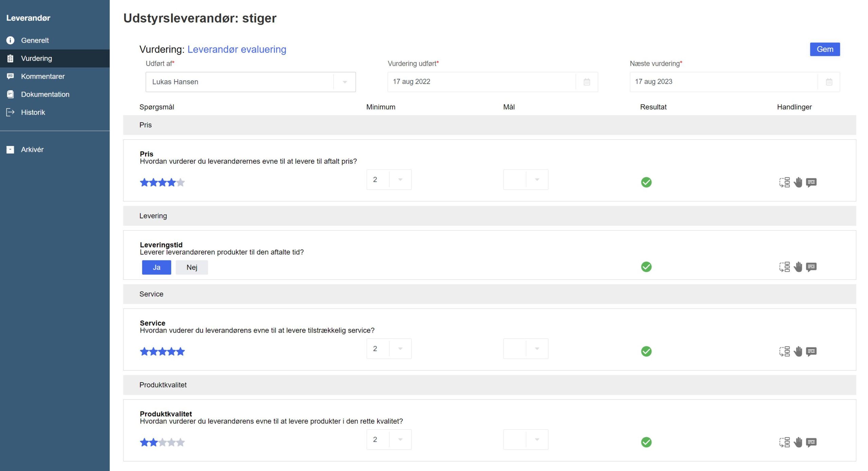The height and width of the screenshot is (471, 868).
Task: Open calendar icon for Vurdering udført
Action: 587,82
